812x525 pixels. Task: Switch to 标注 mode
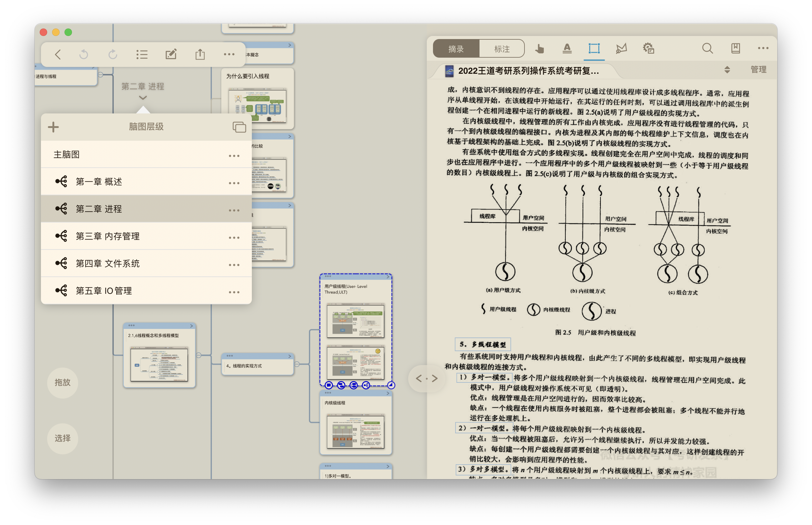coord(502,49)
